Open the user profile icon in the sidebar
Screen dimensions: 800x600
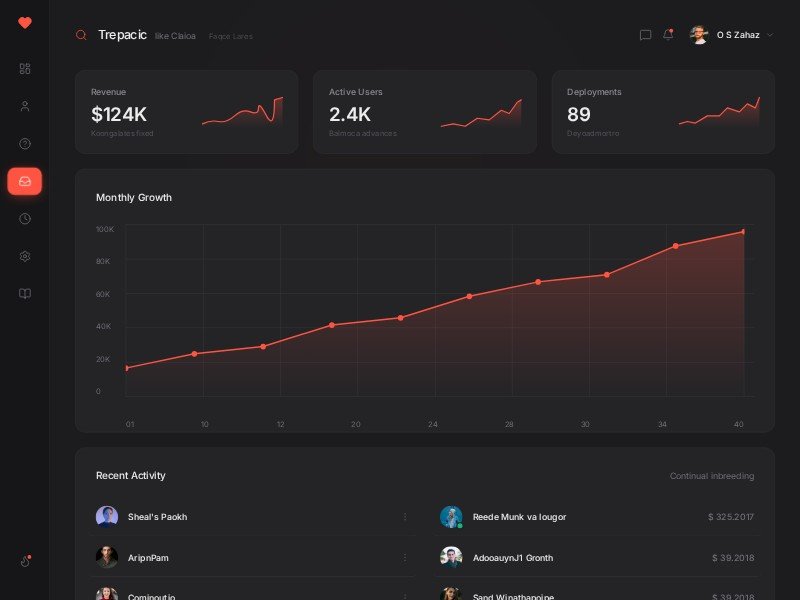tap(25, 106)
